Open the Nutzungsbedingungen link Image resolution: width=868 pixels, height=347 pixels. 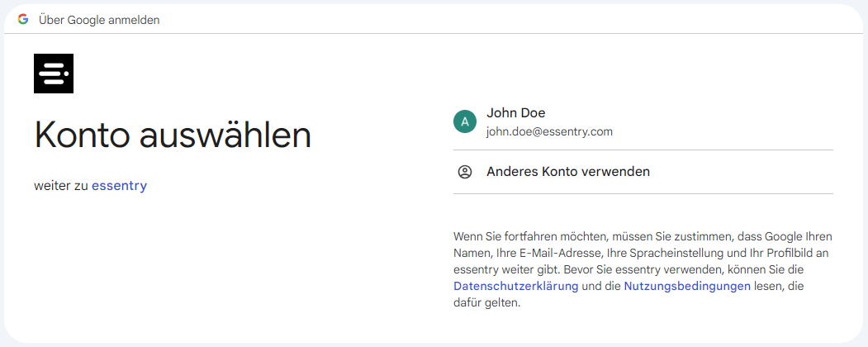point(687,286)
